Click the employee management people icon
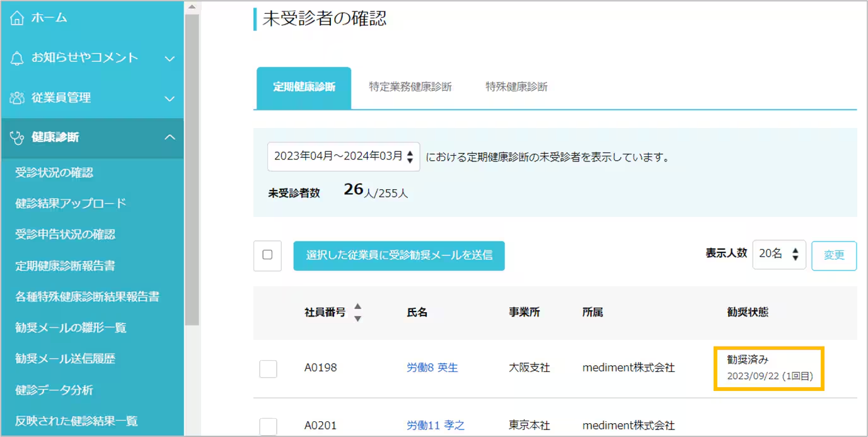 pyautogui.click(x=18, y=98)
